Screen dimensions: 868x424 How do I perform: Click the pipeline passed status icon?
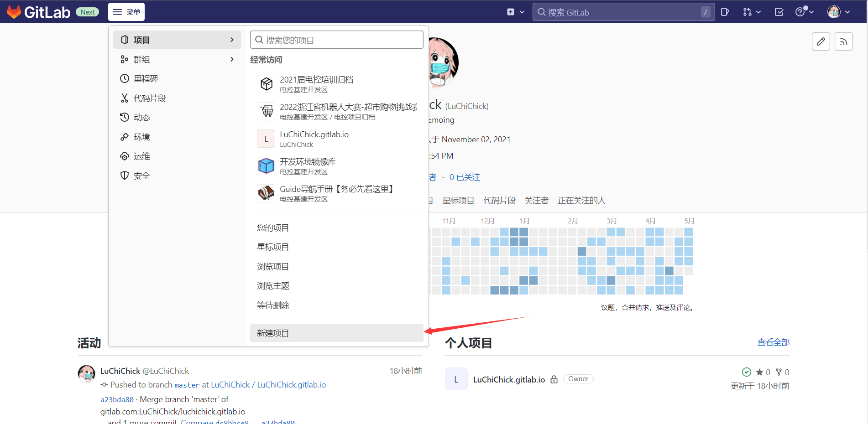747,372
